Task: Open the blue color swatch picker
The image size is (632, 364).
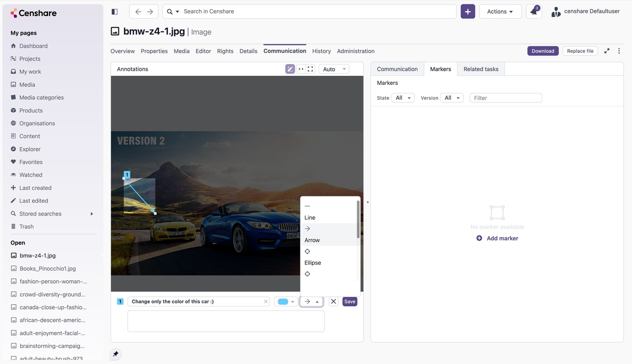Action: coord(286,302)
